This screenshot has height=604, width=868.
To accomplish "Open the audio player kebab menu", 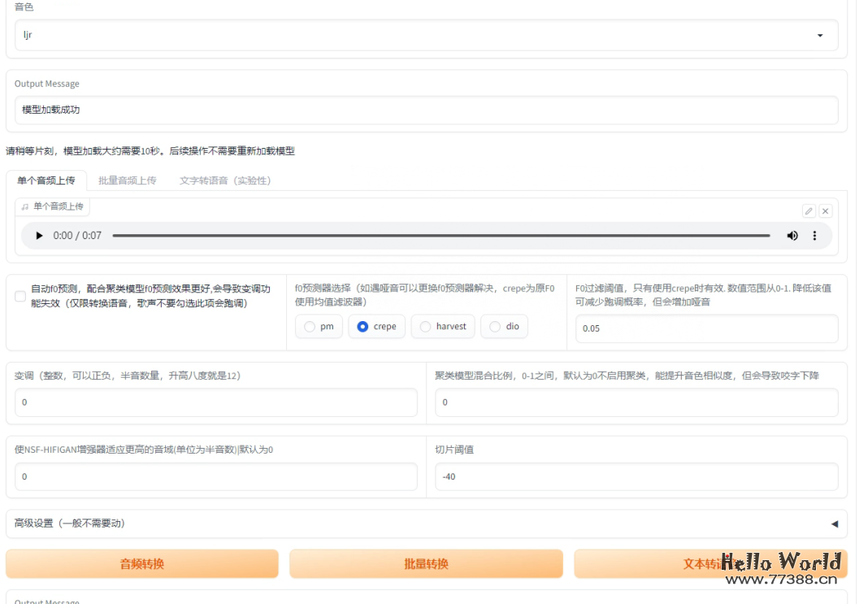I will tap(815, 236).
